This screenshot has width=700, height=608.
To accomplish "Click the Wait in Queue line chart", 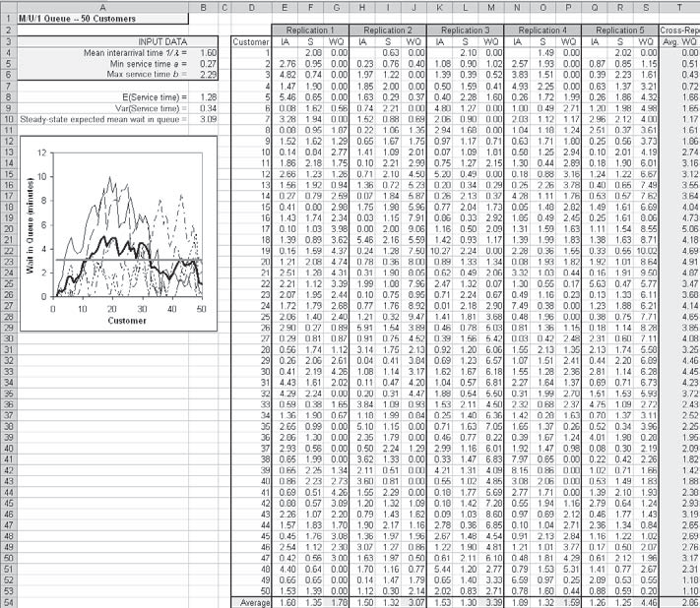I will click(x=119, y=233).
